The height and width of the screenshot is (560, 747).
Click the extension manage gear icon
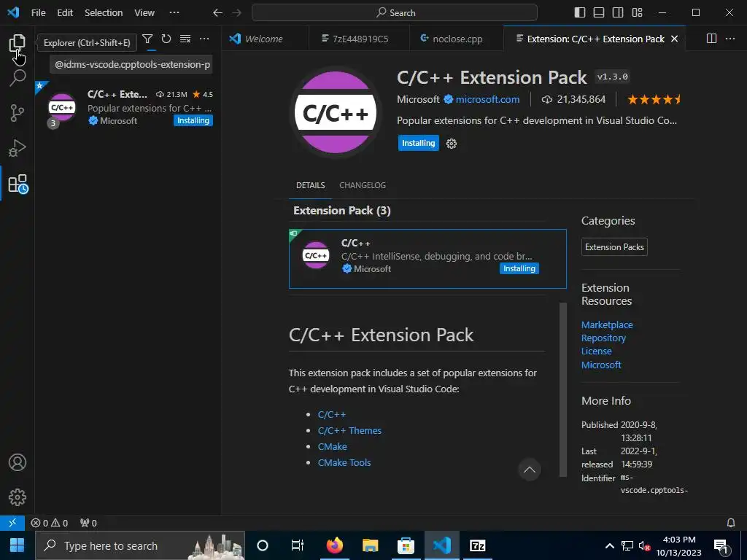tap(451, 144)
